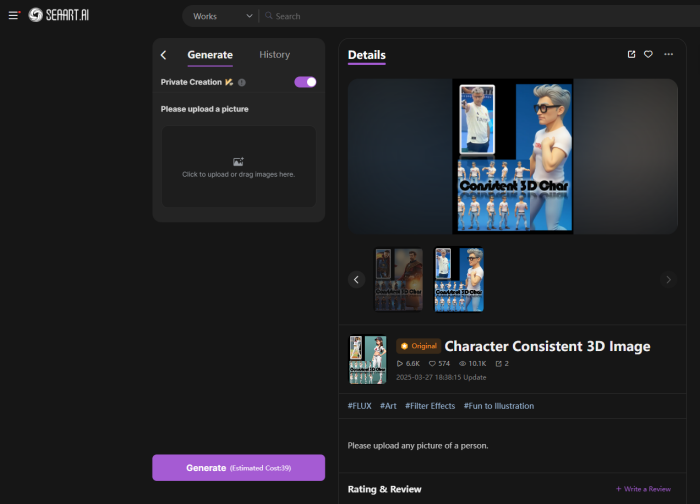
Task: Open the three-dots more options menu
Action: pyautogui.click(x=668, y=54)
